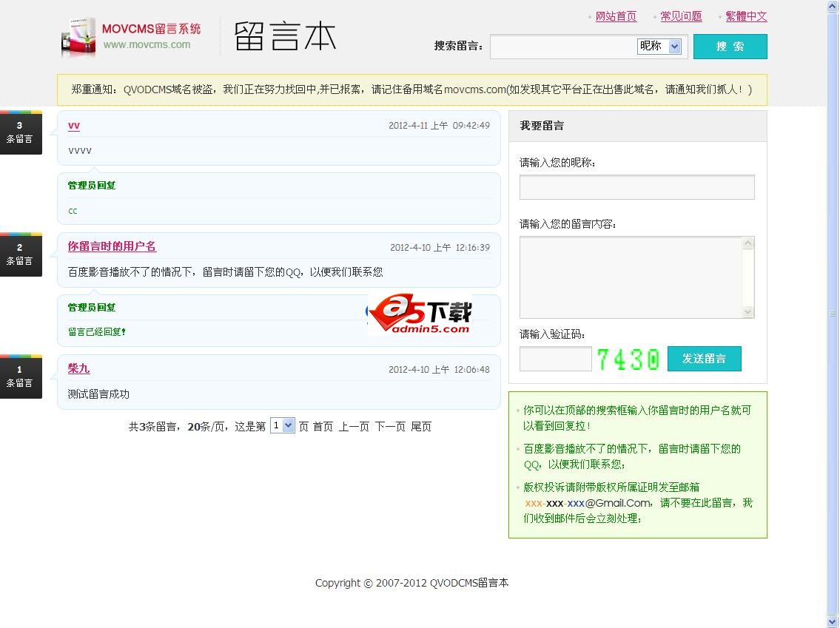Switch to 繁體中文 language
840x628 pixels.
click(x=746, y=16)
